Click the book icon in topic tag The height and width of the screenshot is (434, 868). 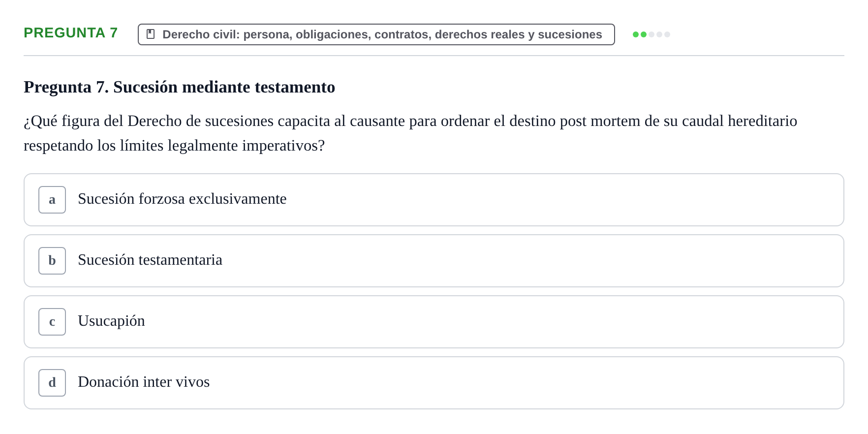(151, 34)
